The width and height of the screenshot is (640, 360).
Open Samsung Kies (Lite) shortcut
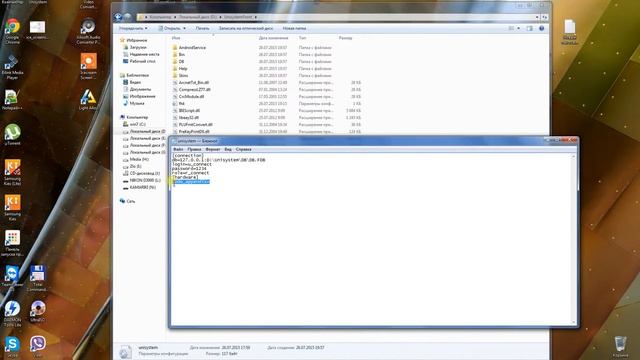(12, 172)
